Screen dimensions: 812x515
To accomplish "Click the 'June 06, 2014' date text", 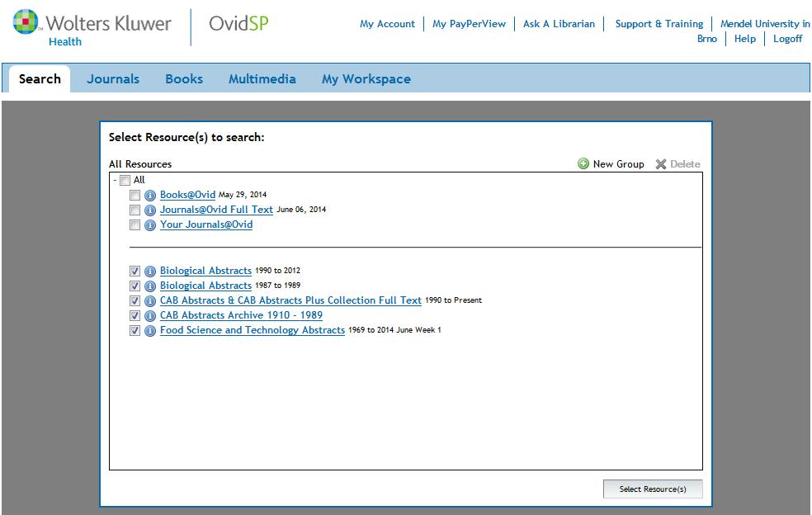I will coord(301,210).
